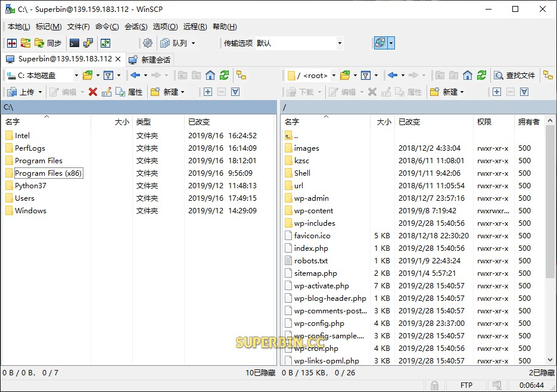Open the 传输选项 默认 transfer settings combo box
The height and width of the screenshot is (392, 557).
[x=299, y=43]
